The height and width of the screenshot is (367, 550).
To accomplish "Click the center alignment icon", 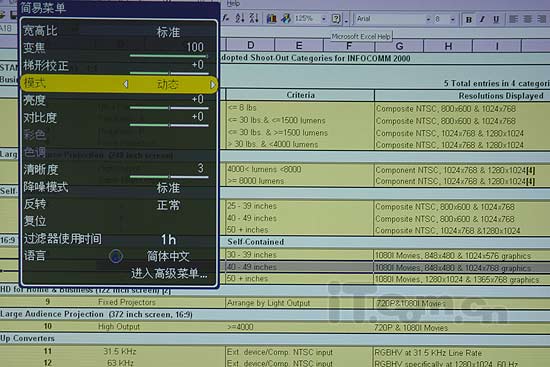I will coord(527,19).
